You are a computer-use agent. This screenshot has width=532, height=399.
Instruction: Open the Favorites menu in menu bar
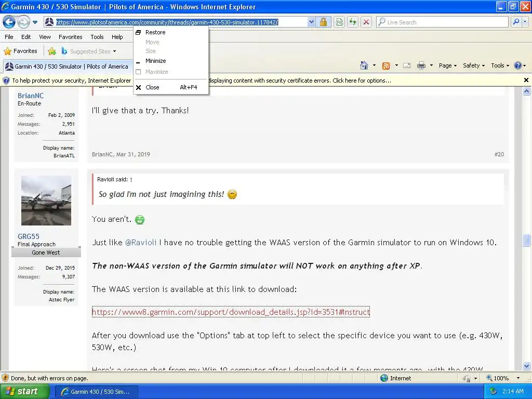(70, 37)
